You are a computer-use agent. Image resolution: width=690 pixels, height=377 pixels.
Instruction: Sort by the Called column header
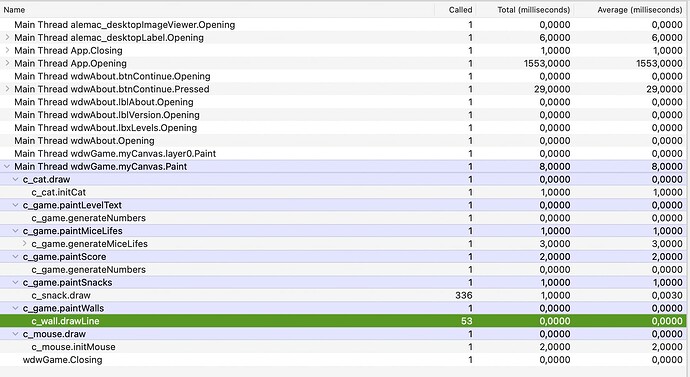(x=455, y=10)
